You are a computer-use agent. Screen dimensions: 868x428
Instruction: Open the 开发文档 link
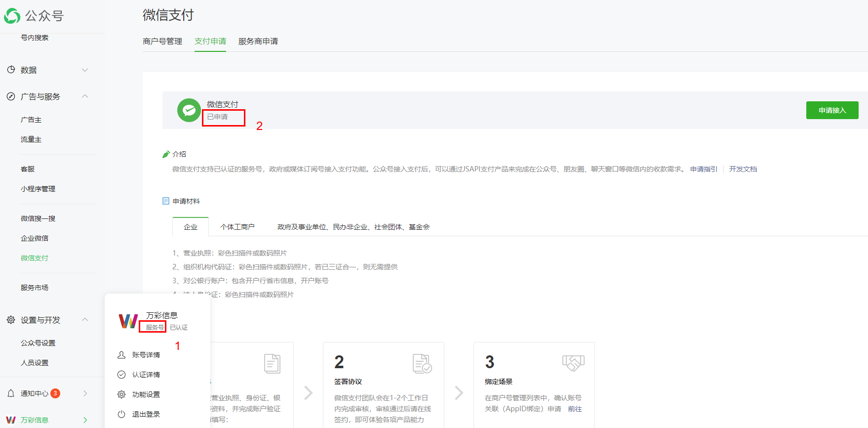pos(743,169)
